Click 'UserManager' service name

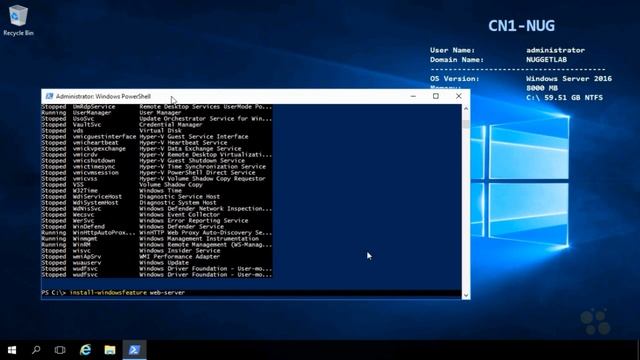point(92,113)
